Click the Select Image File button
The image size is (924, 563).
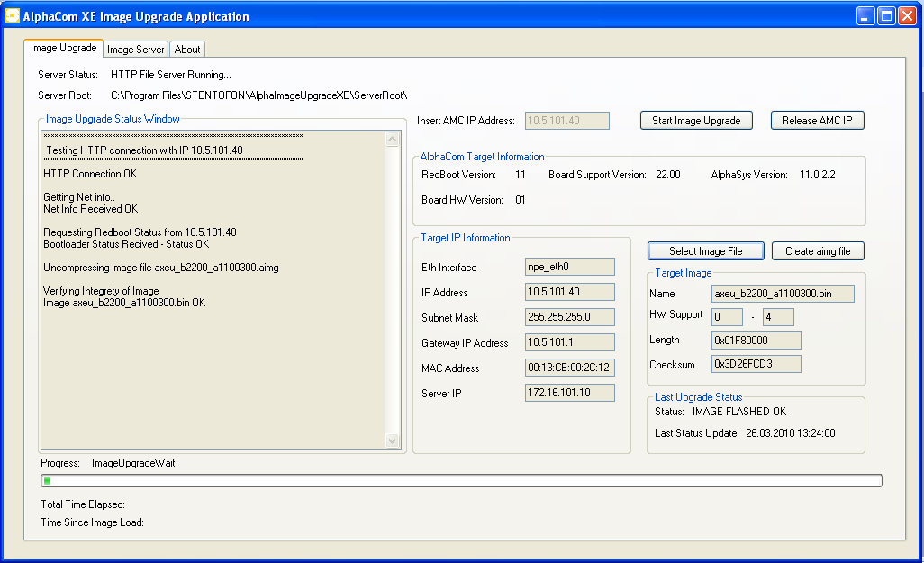tap(705, 251)
